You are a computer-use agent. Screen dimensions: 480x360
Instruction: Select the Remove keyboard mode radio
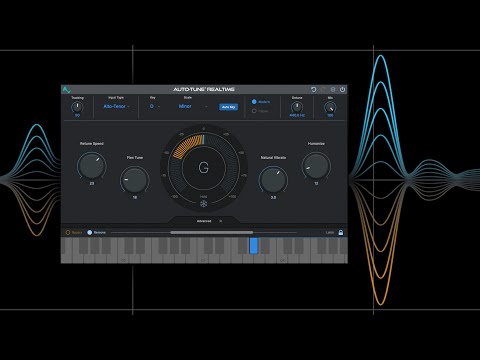tap(89, 232)
